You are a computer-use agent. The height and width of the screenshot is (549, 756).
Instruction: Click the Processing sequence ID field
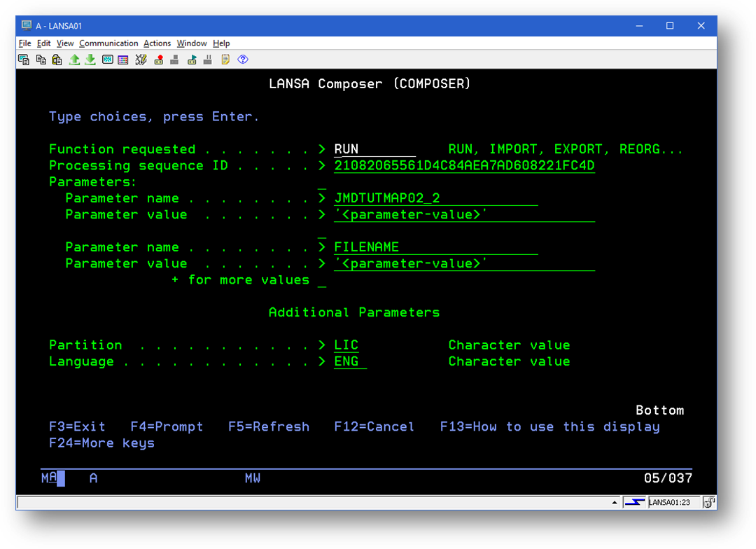[x=464, y=166]
